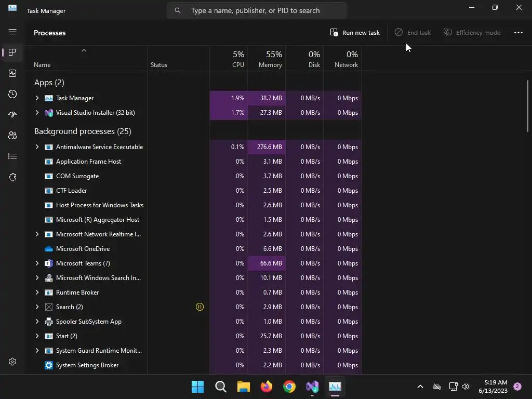Open the Services sidebar page

pos(12,177)
